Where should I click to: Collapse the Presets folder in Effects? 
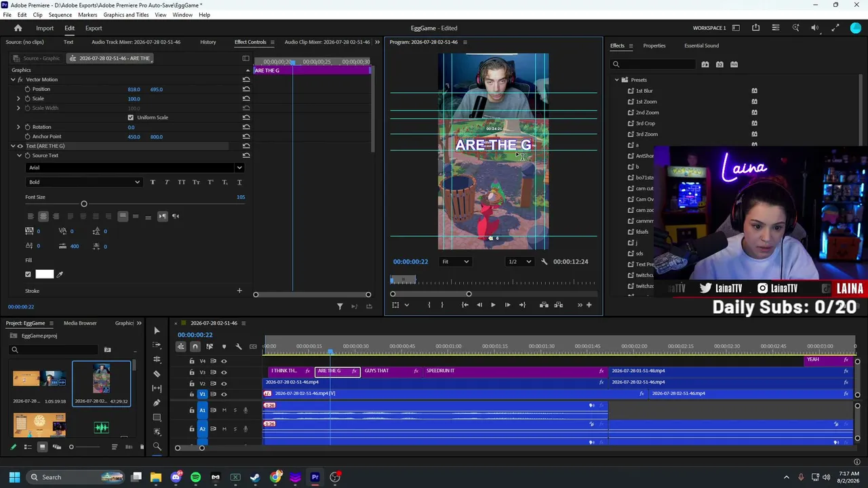[x=617, y=80]
